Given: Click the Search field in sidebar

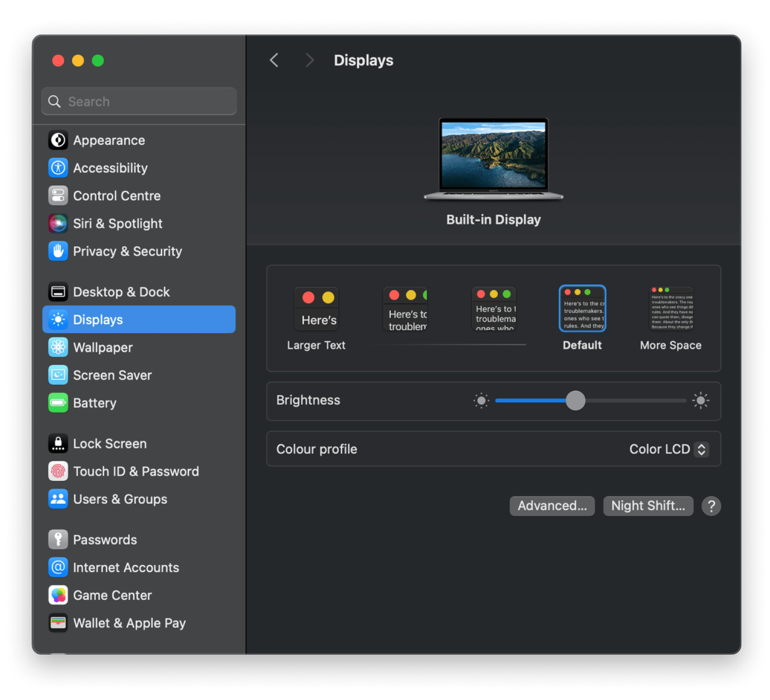Looking at the screenshot, I should tap(139, 102).
